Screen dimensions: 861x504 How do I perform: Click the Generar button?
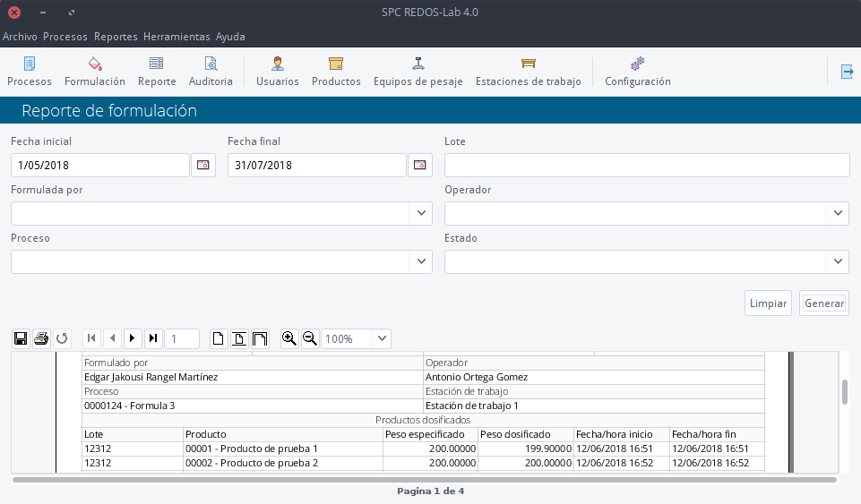(824, 303)
